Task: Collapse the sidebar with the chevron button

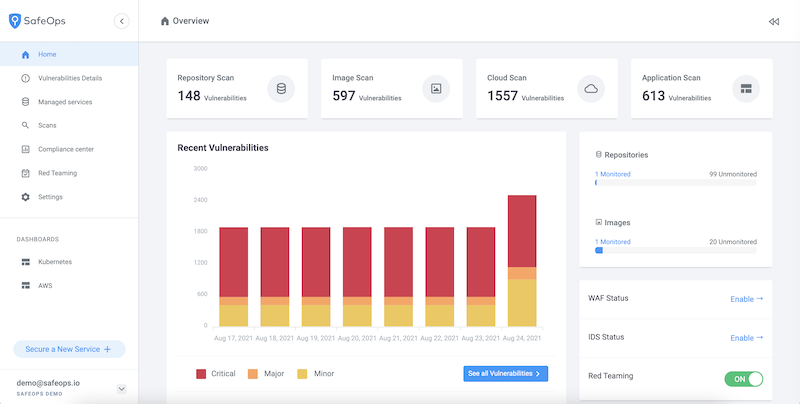Action: [x=121, y=20]
